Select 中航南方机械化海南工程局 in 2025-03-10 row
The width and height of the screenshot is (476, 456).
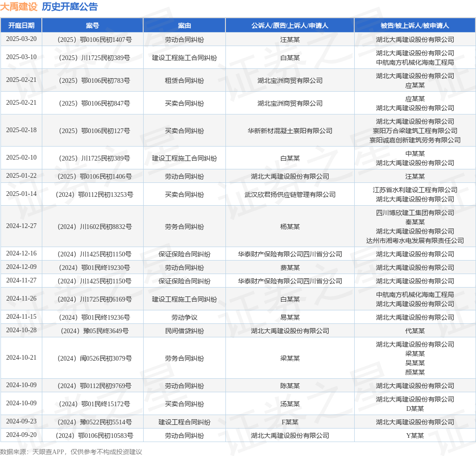(x=415, y=62)
